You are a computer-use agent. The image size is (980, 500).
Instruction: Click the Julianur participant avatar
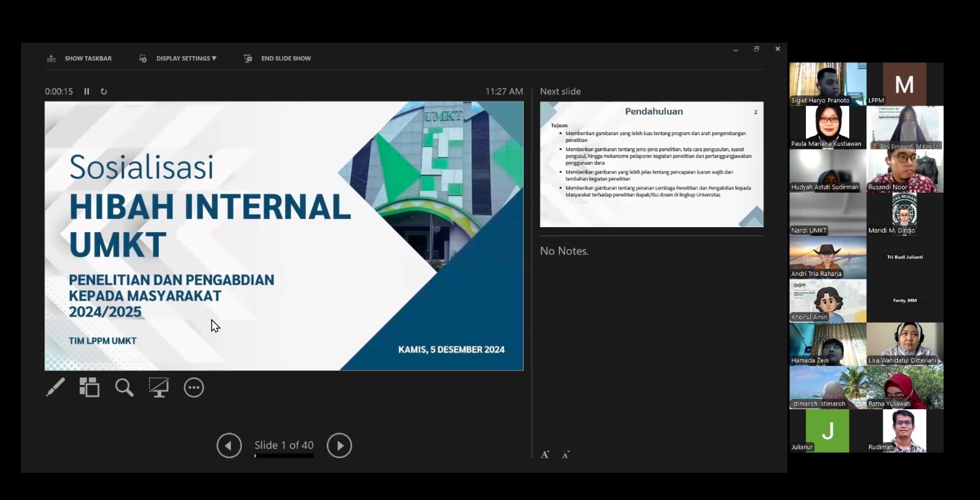[x=827, y=431]
